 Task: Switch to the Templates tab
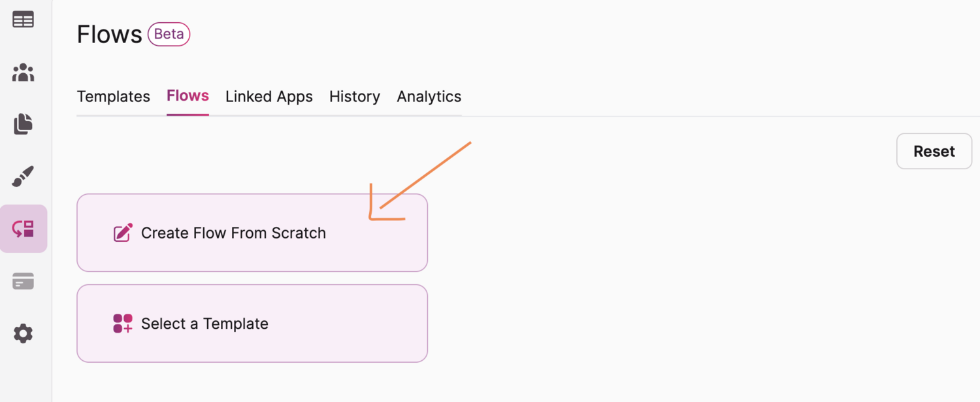(113, 97)
